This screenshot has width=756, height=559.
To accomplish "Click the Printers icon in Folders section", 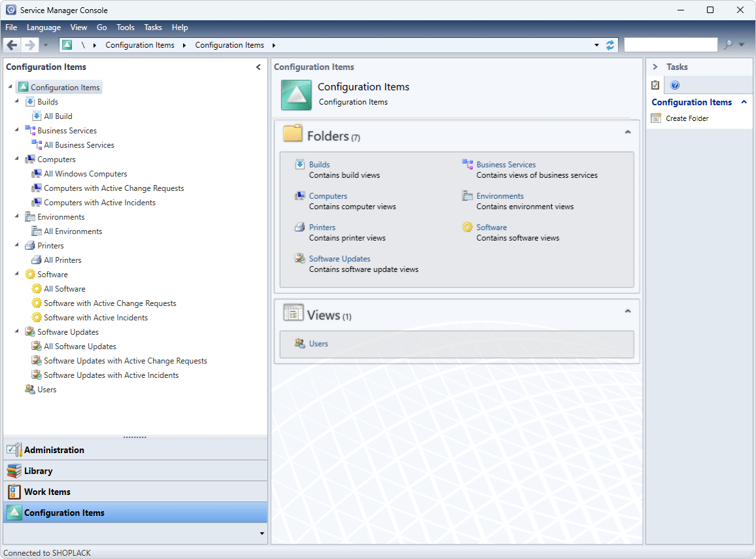I will click(x=300, y=227).
